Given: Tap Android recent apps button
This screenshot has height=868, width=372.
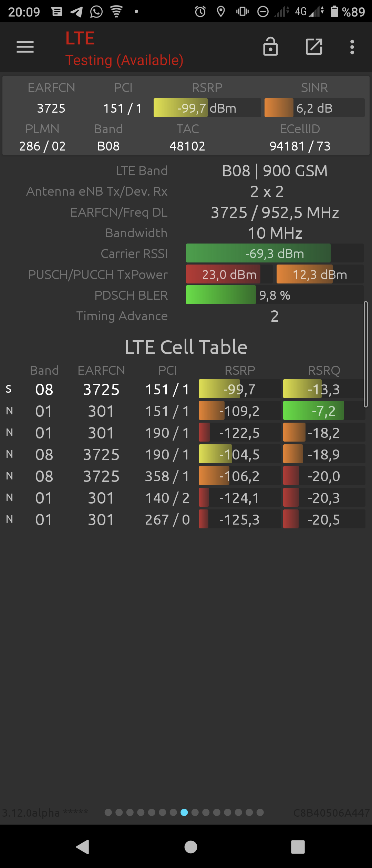Looking at the screenshot, I should click(x=298, y=847).
